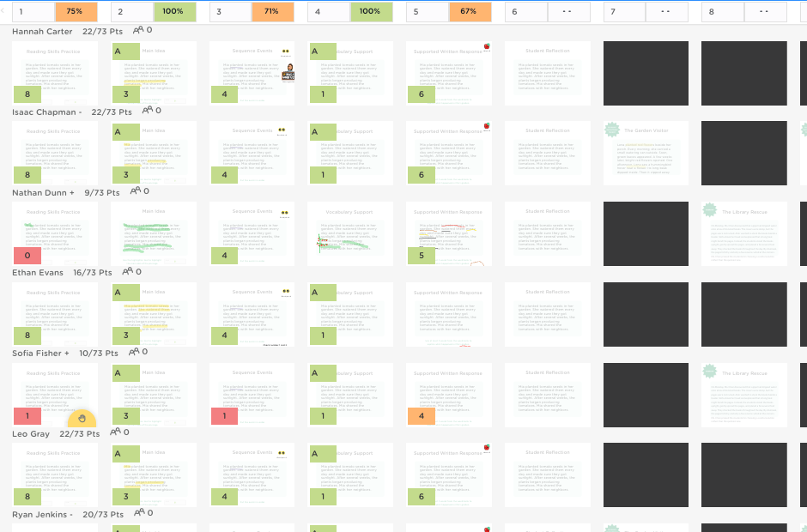Click the 71% score for slide 3
The image size is (807, 532).
tap(273, 11)
